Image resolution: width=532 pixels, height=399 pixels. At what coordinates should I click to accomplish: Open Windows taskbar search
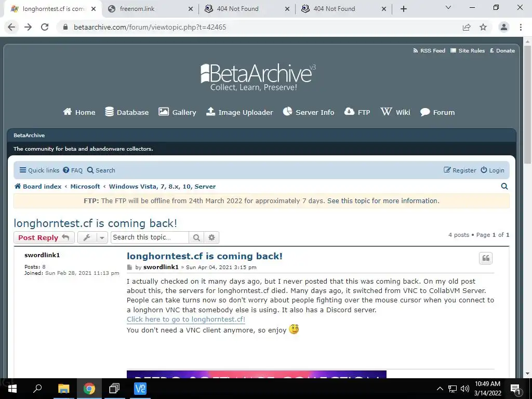[x=37, y=389]
